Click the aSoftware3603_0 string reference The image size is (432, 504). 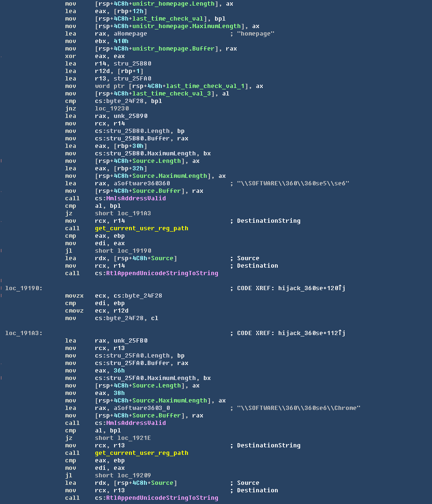(x=140, y=408)
